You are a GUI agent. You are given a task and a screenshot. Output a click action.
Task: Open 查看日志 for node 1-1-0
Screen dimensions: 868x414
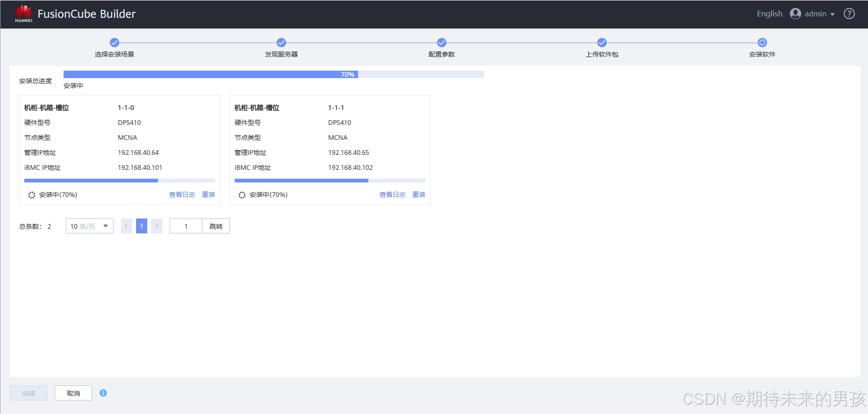pyautogui.click(x=182, y=195)
